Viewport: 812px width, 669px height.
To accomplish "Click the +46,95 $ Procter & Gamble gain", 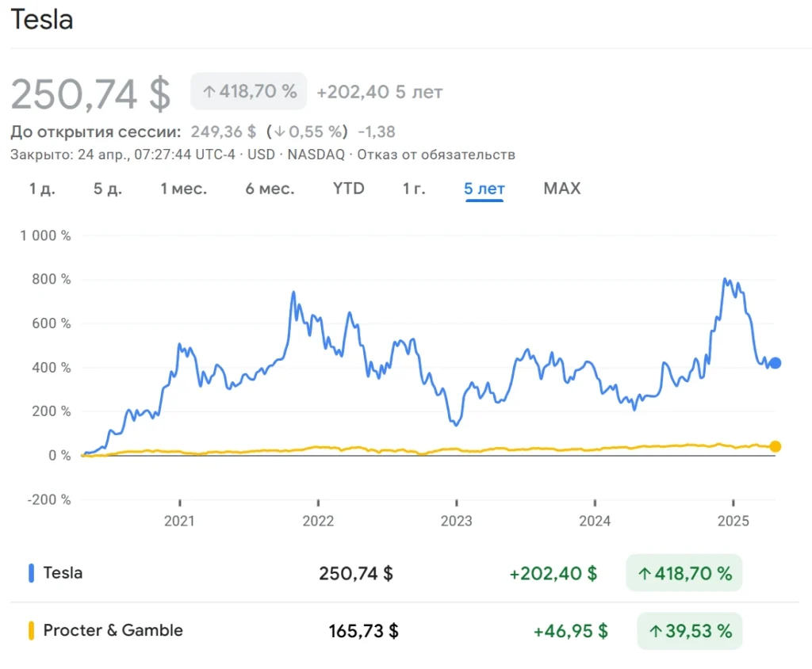I will 571,631.
